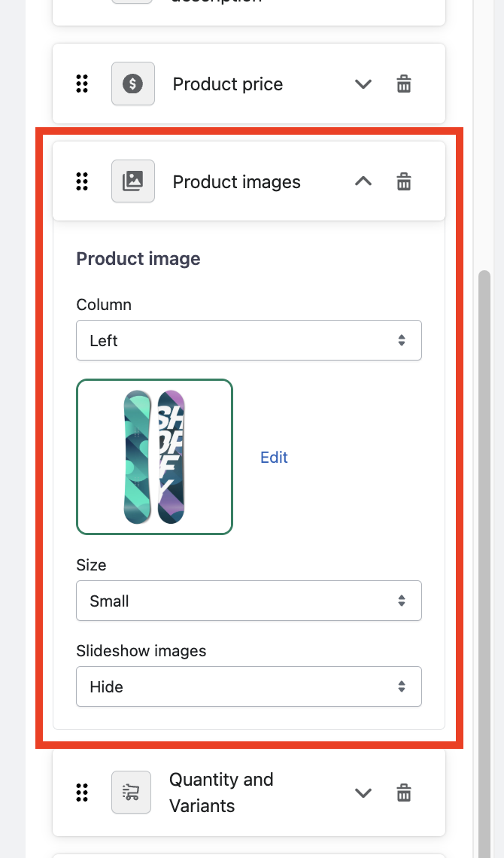Click the Product images gallery icon
The height and width of the screenshot is (858, 504).
133,181
